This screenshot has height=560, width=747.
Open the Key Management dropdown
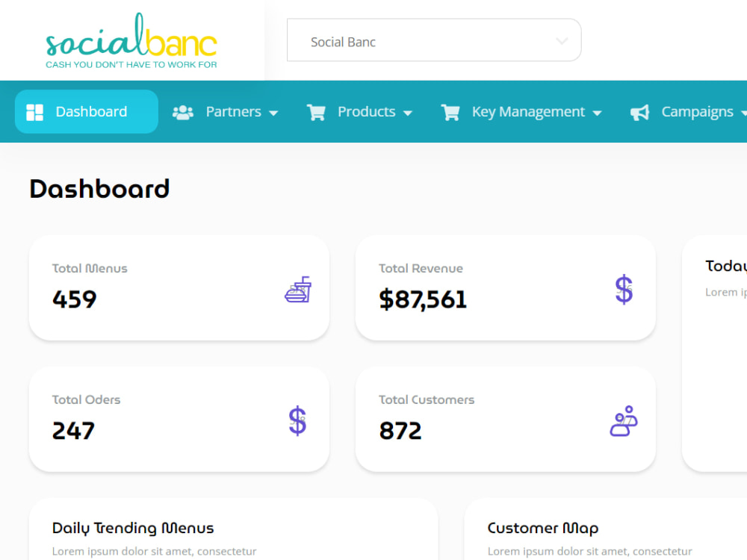tap(598, 112)
